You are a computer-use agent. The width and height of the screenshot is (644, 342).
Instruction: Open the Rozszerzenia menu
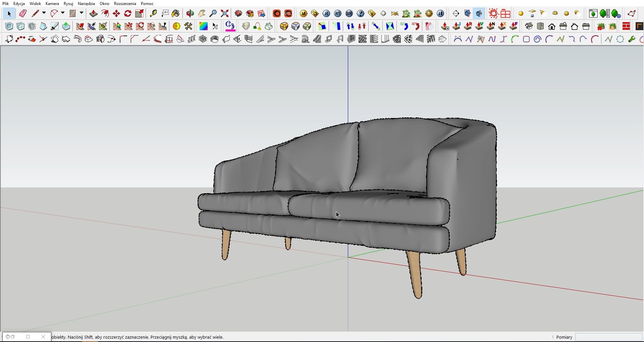point(125,4)
